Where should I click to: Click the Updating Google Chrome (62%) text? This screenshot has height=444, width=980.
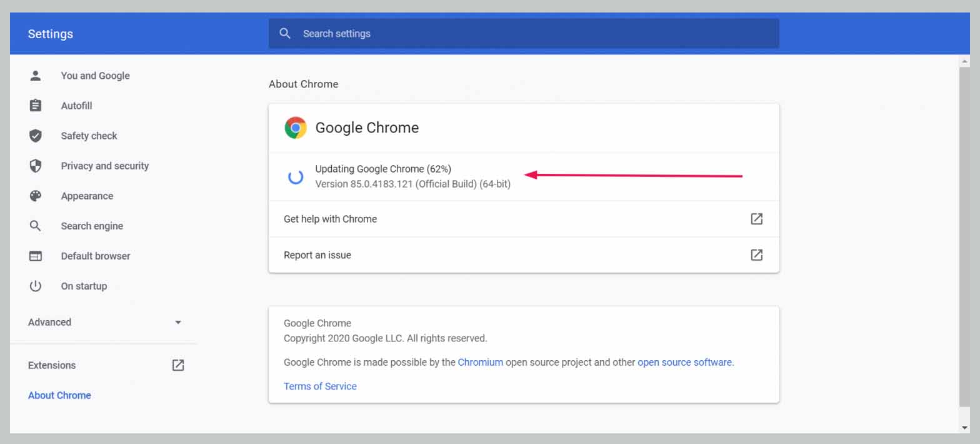(x=383, y=169)
